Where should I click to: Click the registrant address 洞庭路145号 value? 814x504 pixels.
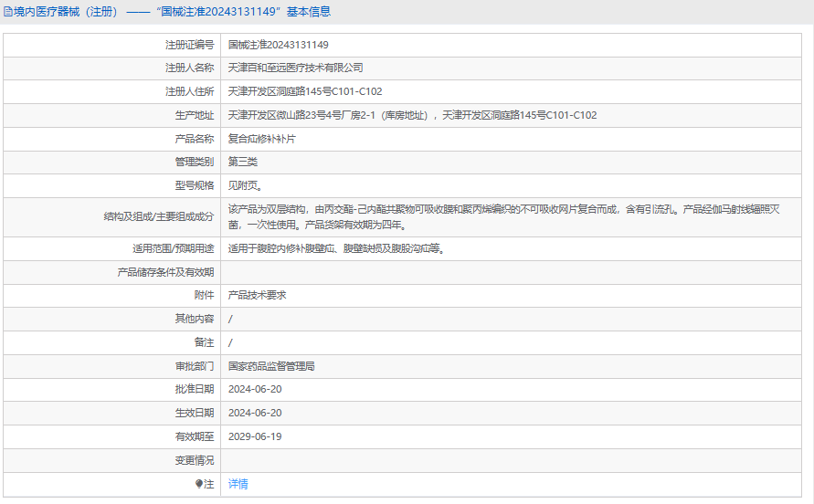pyautogui.click(x=305, y=91)
